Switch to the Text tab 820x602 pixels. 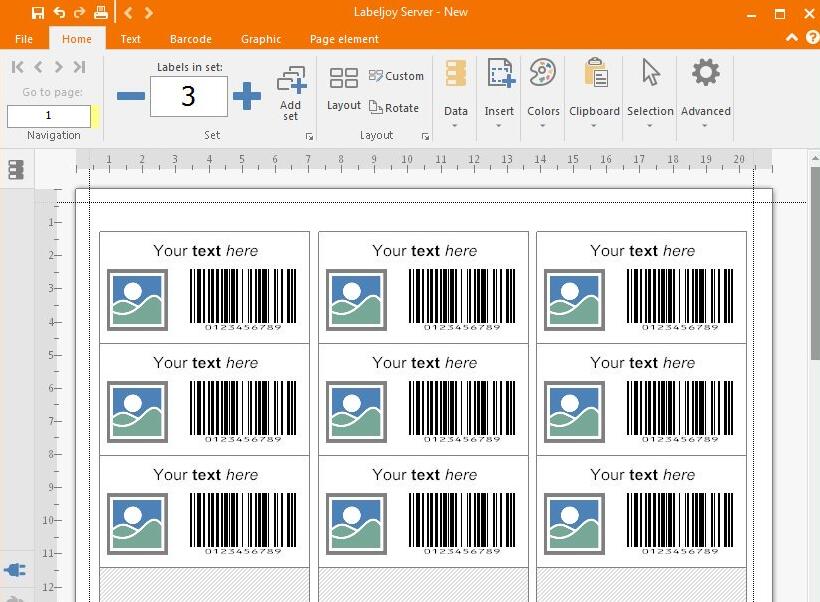click(x=130, y=39)
